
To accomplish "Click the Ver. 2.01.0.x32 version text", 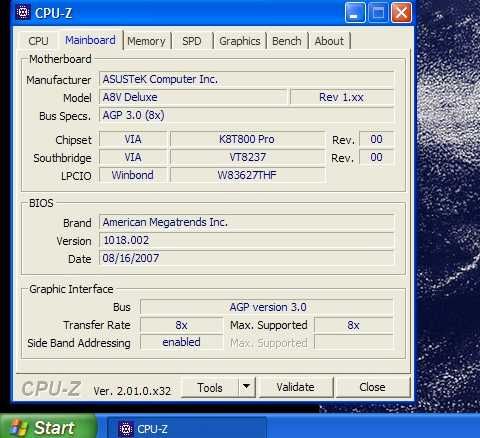I will [132, 391].
